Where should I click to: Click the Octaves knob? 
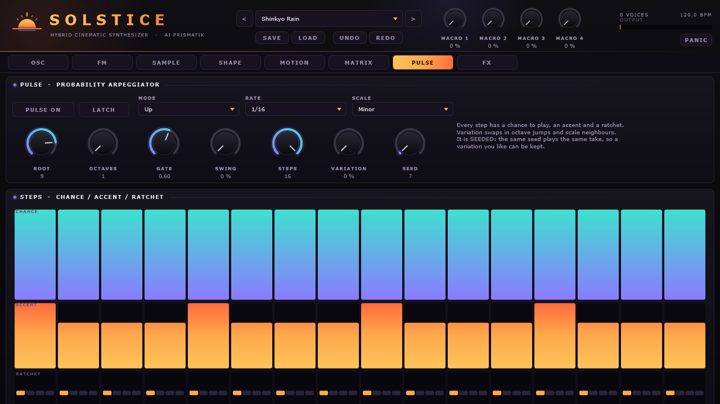(103, 144)
